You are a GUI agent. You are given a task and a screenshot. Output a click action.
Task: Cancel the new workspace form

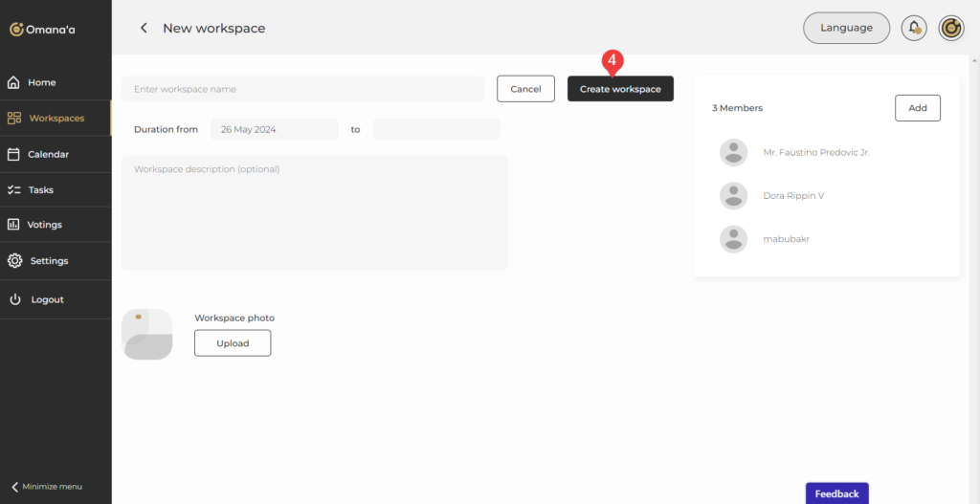pos(525,89)
